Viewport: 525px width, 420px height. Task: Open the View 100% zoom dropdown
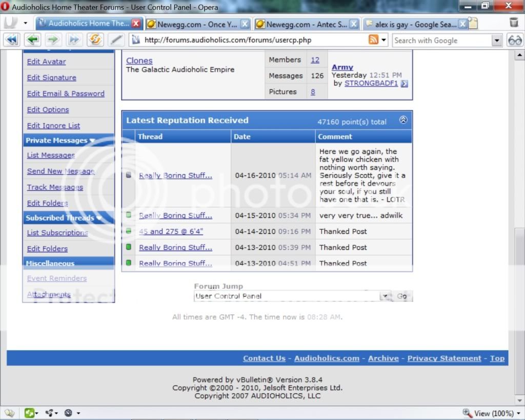[518, 413]
